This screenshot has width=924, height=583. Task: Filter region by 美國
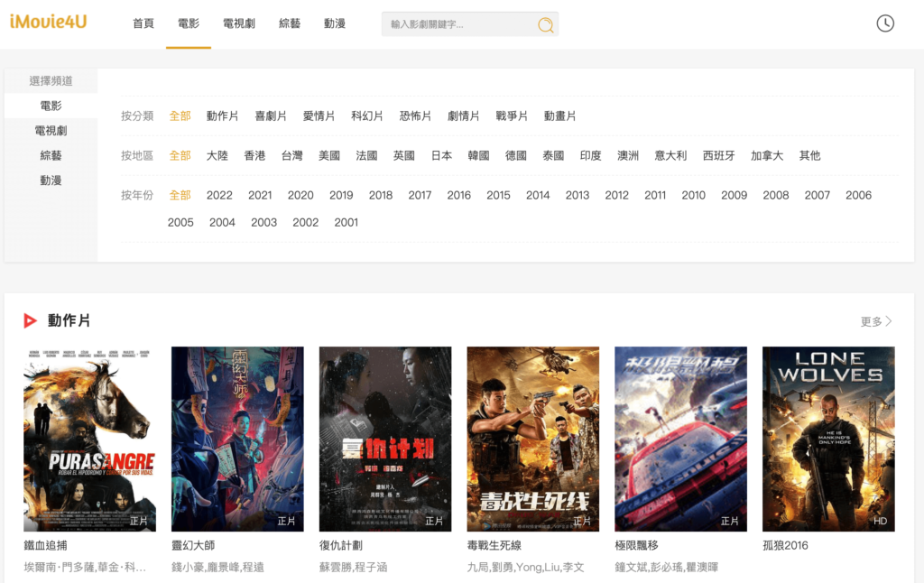point(329,155)
